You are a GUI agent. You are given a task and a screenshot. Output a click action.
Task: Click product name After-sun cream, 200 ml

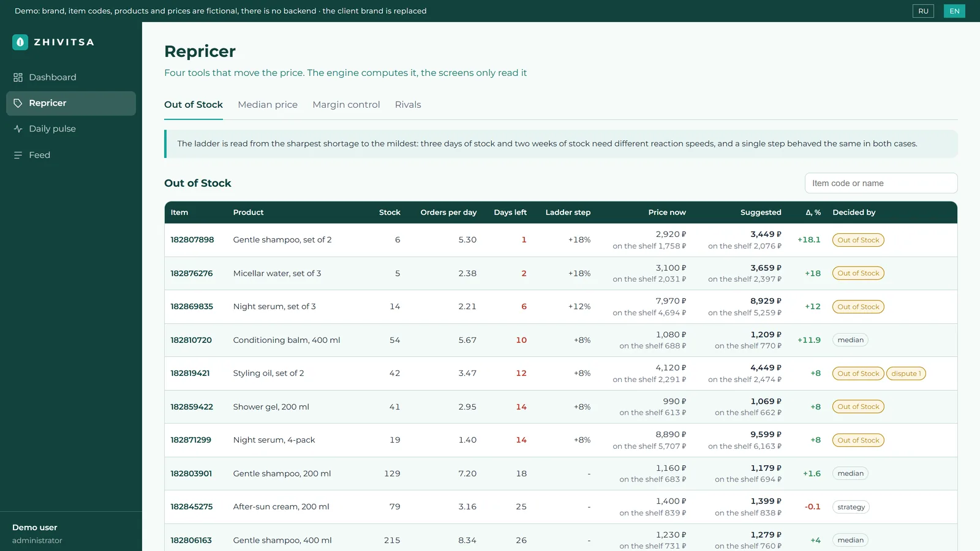tap(281, 507)
